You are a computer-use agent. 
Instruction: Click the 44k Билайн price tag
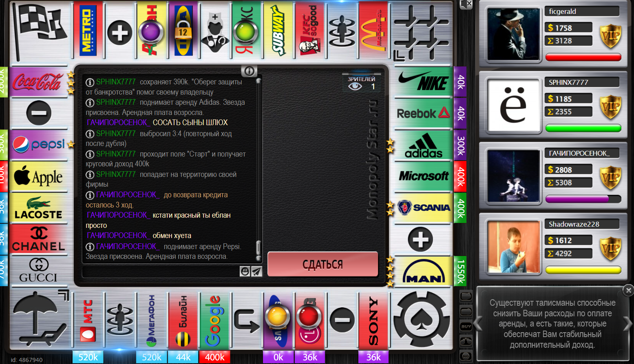183,357
